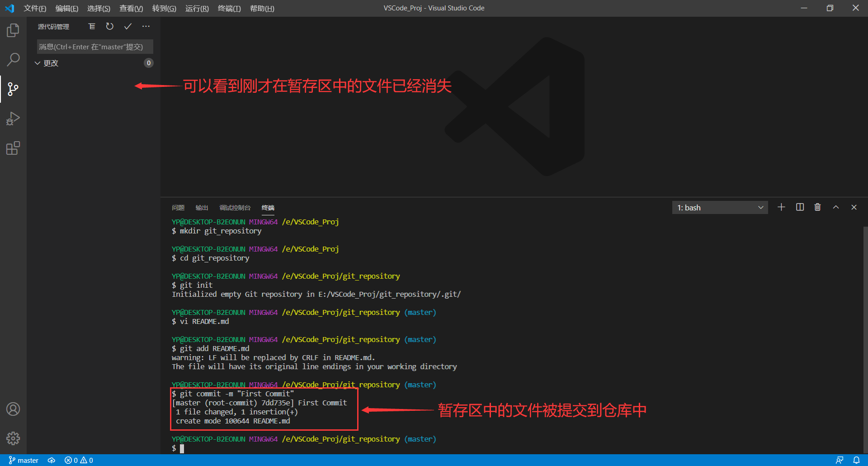Click the 'vi README.md' command text
Viewport: 868px width, 466px height.
click(x=204, y=322)
